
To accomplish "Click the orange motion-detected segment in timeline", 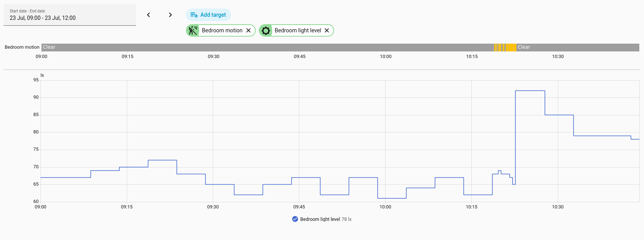I will click(511, 47).
